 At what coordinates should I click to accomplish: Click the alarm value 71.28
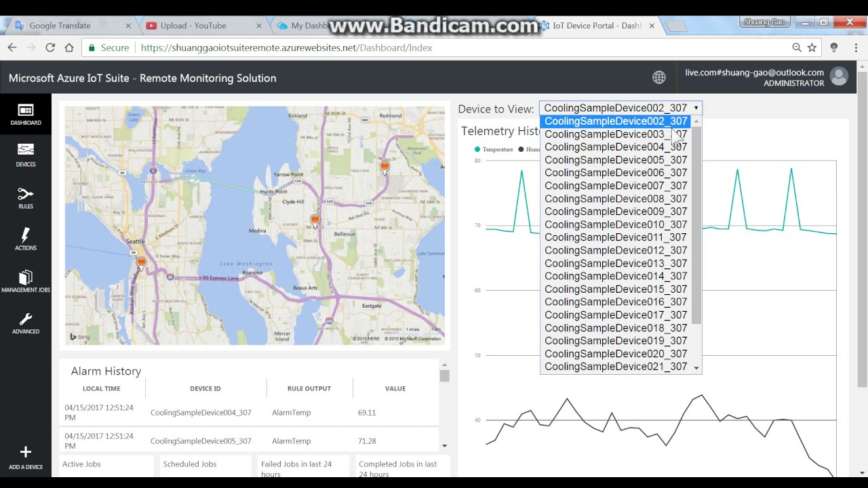(367, 441)
